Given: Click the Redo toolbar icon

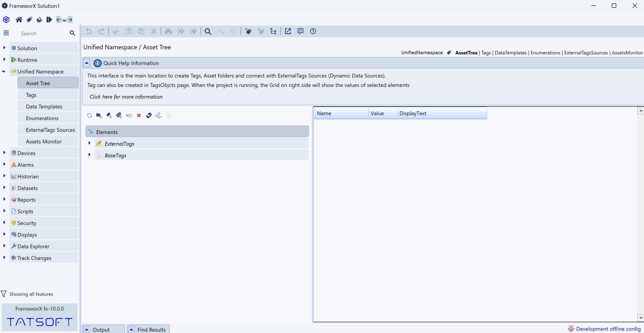Looking at the screenshot, I should pos(101,31).
